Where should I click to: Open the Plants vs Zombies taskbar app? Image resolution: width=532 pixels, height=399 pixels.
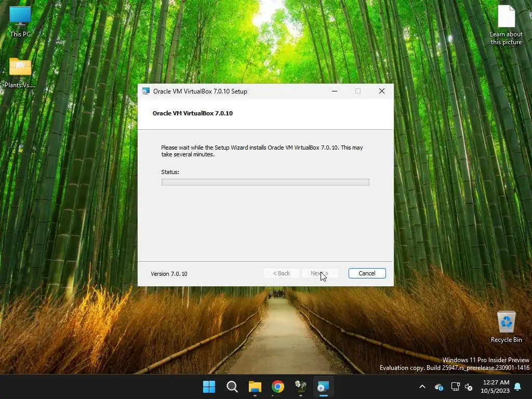(x=301, y=387)
